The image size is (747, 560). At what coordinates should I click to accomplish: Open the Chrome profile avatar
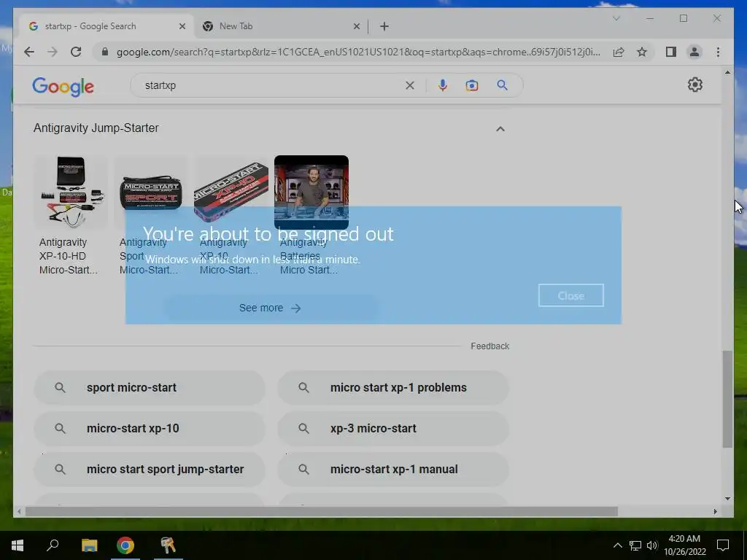click(694, 52)
